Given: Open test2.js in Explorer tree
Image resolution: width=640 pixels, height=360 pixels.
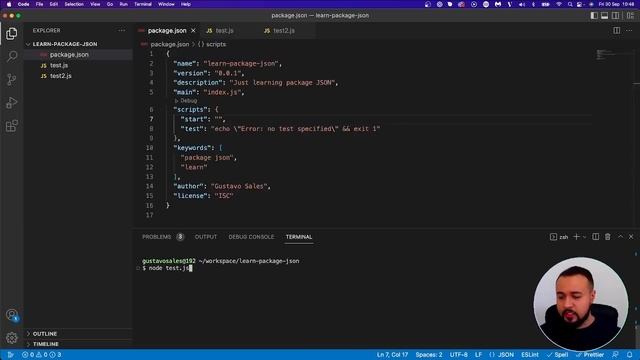Looking at the screenshot, I should [x=60, y=76].
